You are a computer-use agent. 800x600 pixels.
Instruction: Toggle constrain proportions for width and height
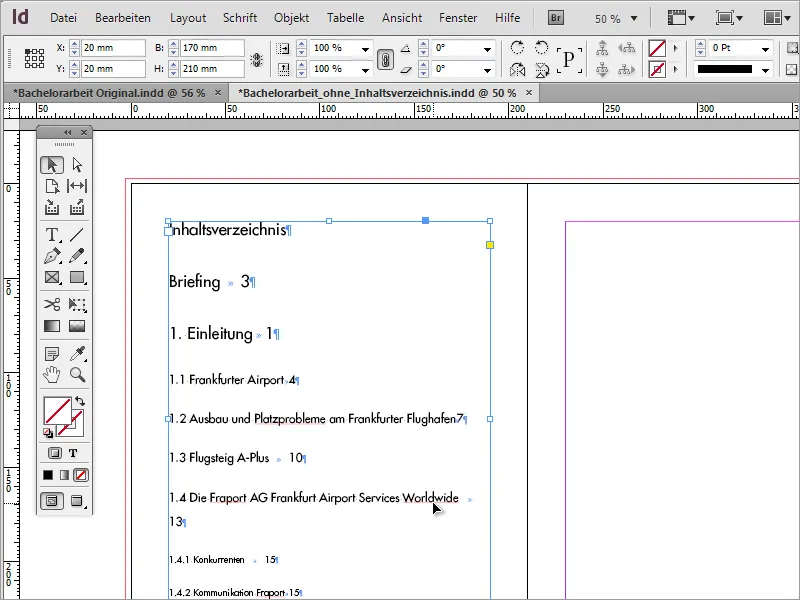click(x=256, y=60)
